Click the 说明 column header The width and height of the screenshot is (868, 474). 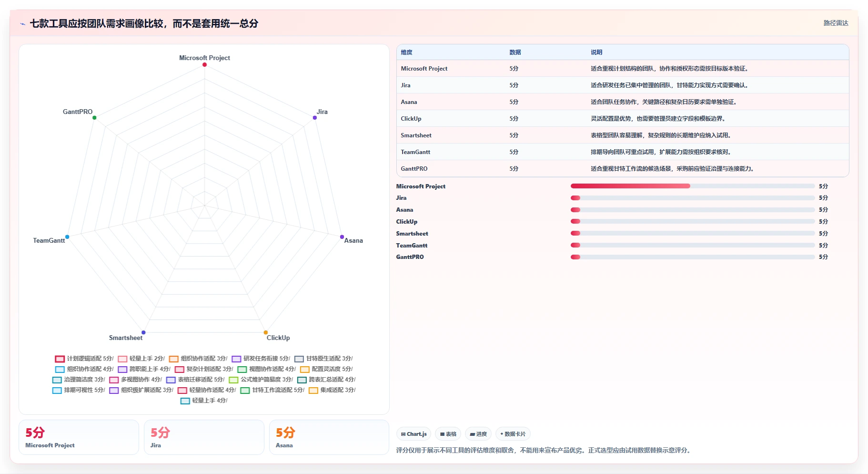click(596, 52)
